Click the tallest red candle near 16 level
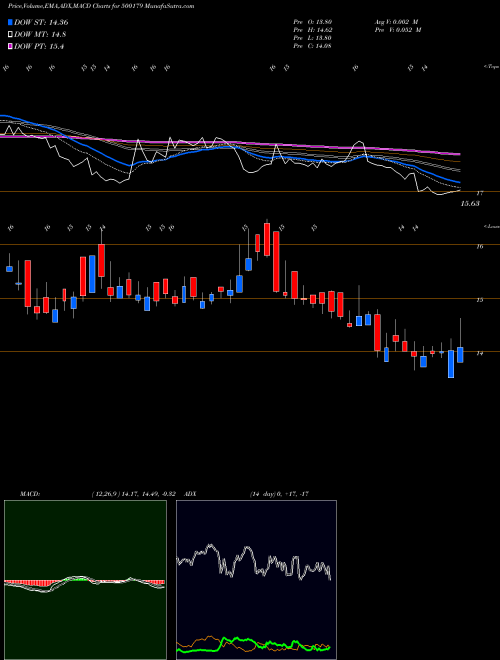Screen dimensions: 500x660 276,261
